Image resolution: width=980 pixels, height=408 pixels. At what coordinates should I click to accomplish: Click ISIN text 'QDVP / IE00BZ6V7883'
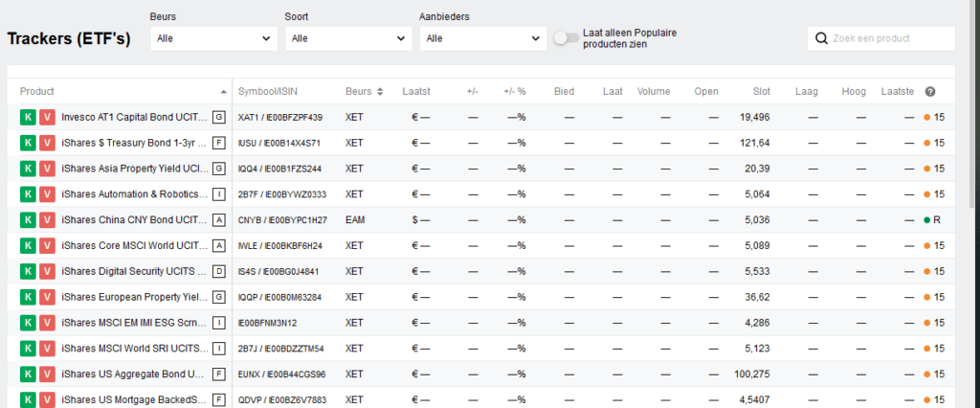pyautogui.click(x=282, y=399)
